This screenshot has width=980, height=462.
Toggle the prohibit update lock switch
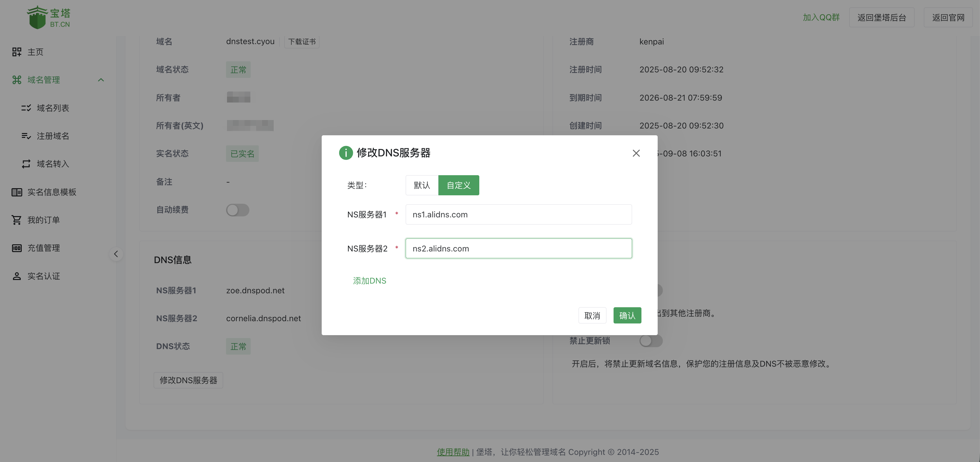click(651, 341)
